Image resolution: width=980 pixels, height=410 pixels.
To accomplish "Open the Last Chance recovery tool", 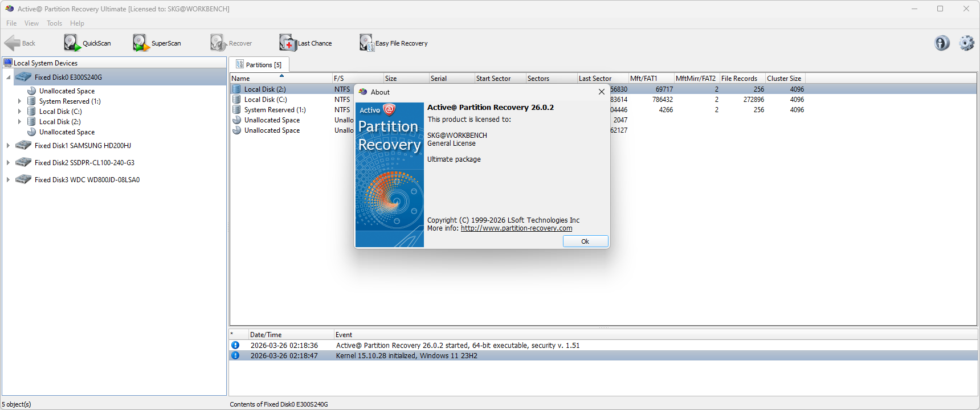I will click(x=305, y=43).
